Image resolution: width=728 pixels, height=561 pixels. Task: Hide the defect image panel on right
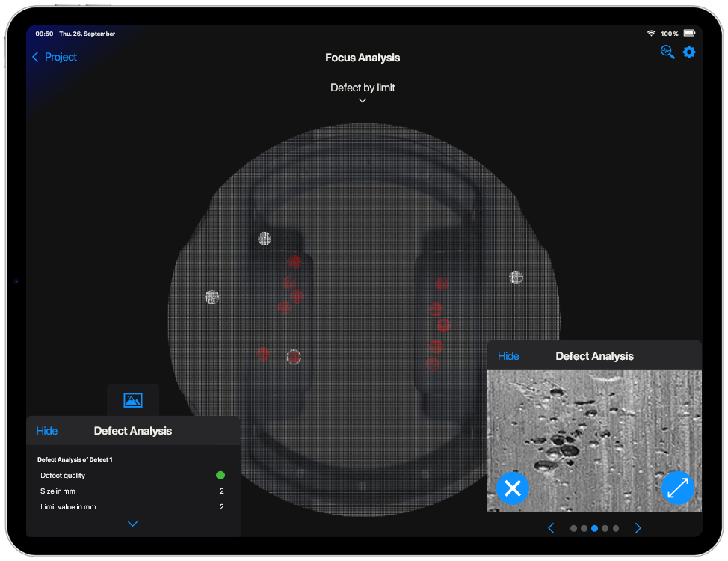pos(508,356)
